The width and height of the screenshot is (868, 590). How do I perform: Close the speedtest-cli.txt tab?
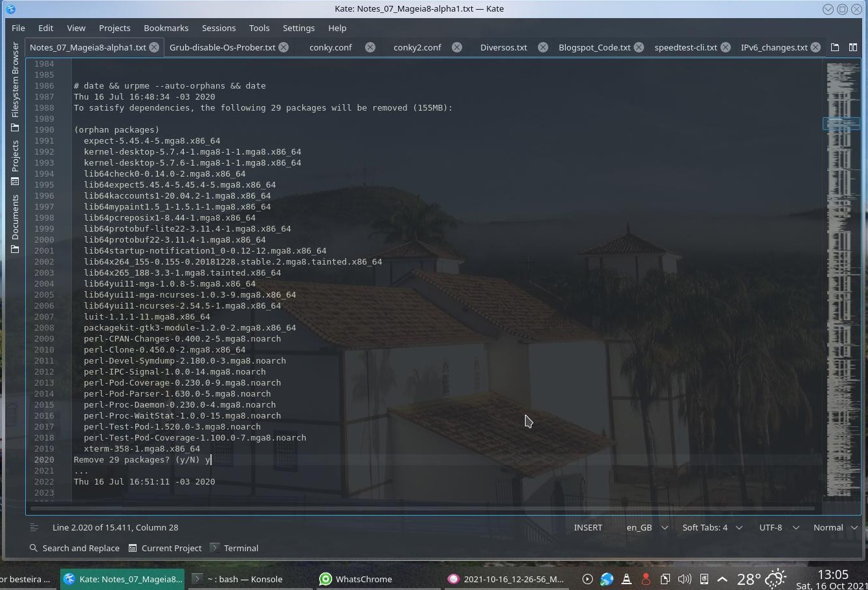click(x=726, y=47)
